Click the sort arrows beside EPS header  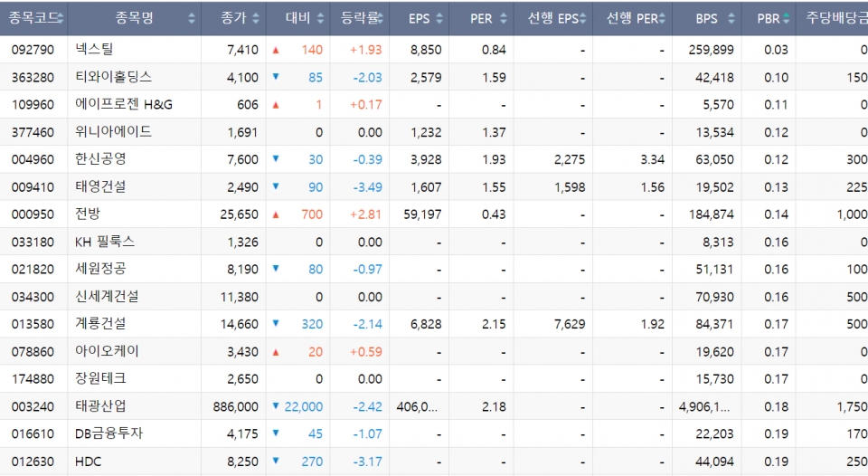(439, 18)
